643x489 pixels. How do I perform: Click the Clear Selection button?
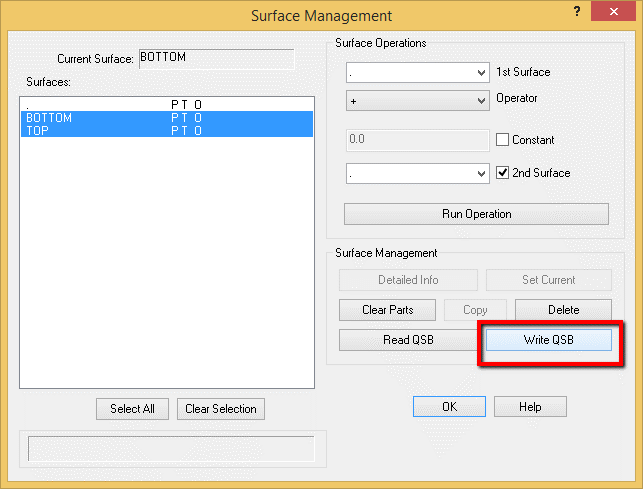click(x=221, y=409)
